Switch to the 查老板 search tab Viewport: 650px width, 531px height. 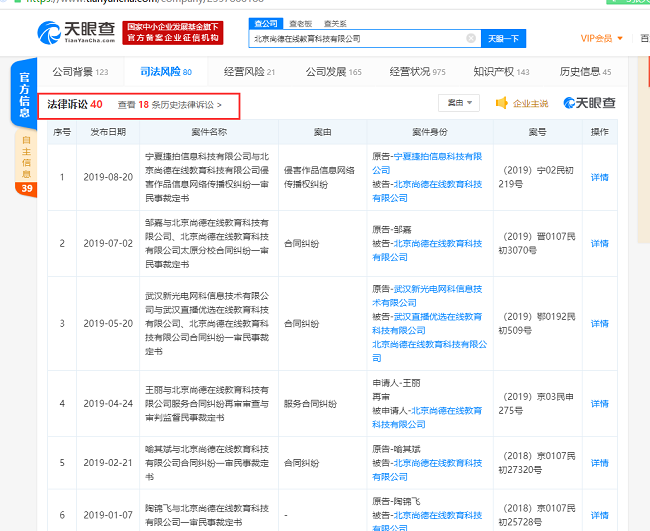301,24
